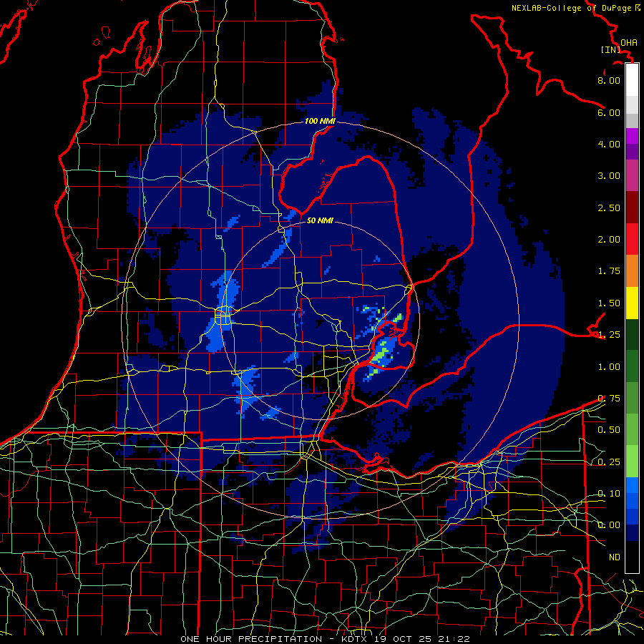Click the 4.00 legend value

click(x=609, y=144)
